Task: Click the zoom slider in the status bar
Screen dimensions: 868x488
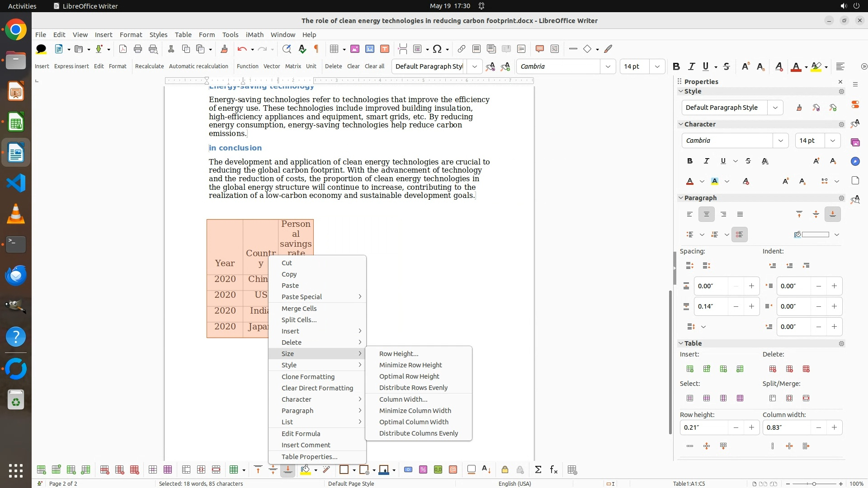Action: coord(814,484)
